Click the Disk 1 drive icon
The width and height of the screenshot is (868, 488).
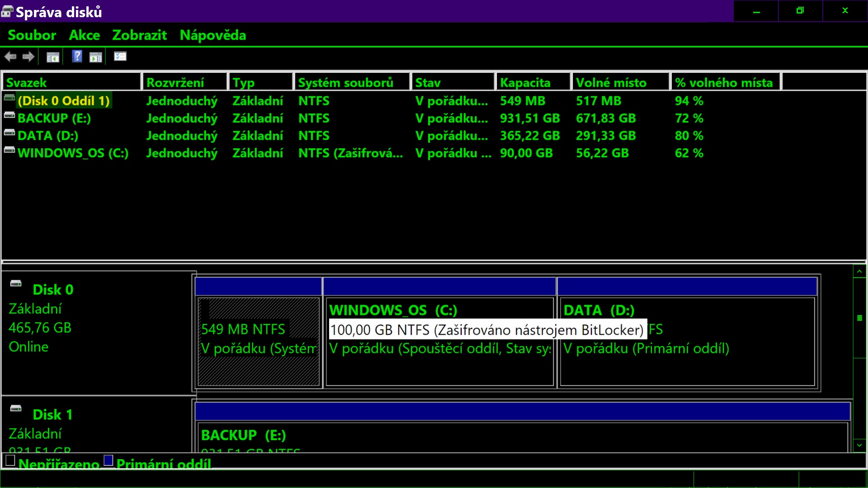(x=16, y=408)
